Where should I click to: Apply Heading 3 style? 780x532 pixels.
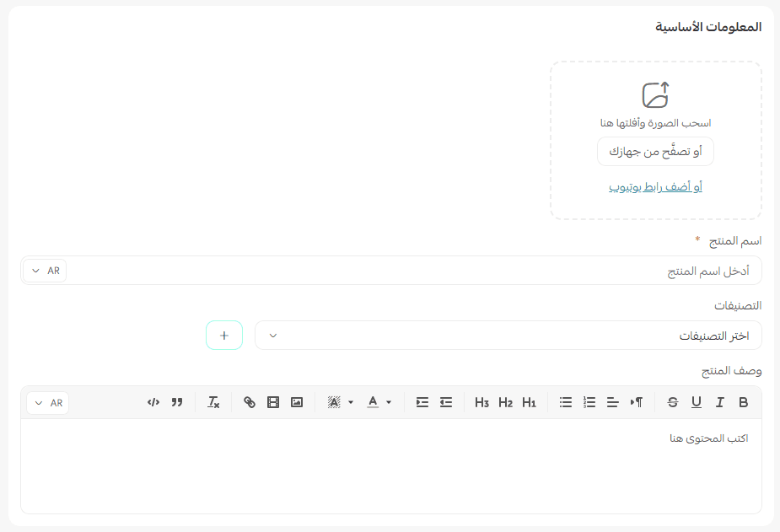click(x=481, y=403)
